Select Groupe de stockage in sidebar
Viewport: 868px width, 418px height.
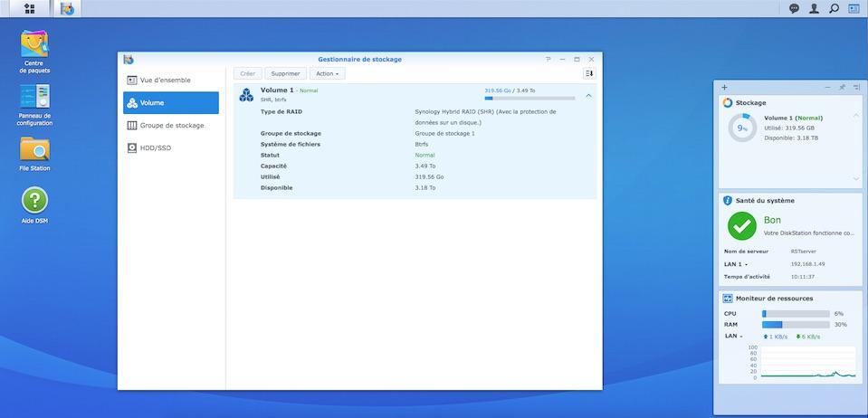click(x=171, y=126)
